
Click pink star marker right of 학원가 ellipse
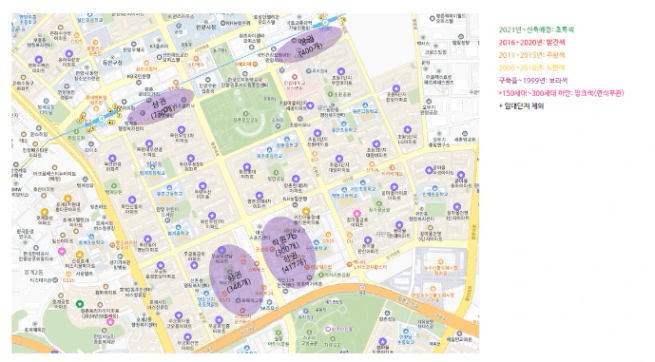[x=357, y=214]
